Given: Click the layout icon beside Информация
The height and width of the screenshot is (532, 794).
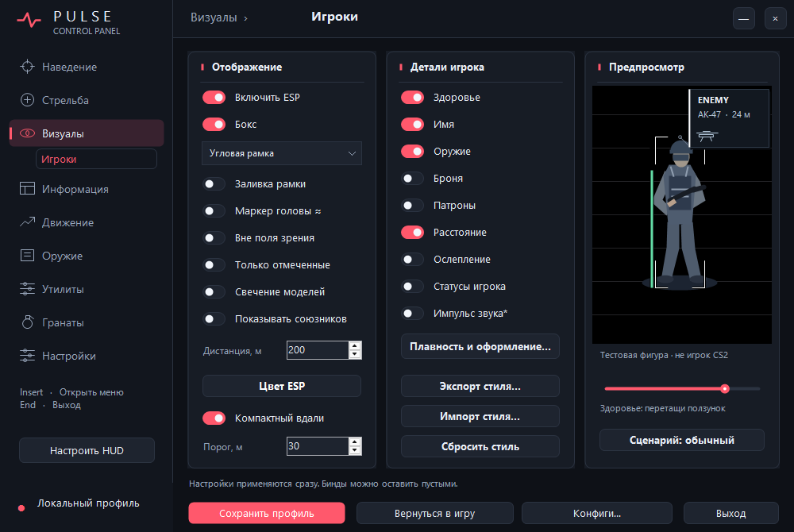Looking at the screenshot, I should click(x=27, y=188).
